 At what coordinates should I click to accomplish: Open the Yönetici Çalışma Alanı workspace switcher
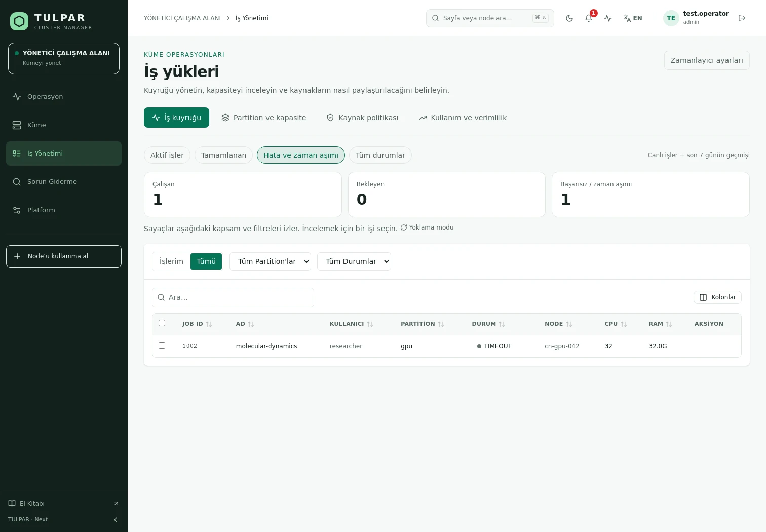(x=64, y=58)
